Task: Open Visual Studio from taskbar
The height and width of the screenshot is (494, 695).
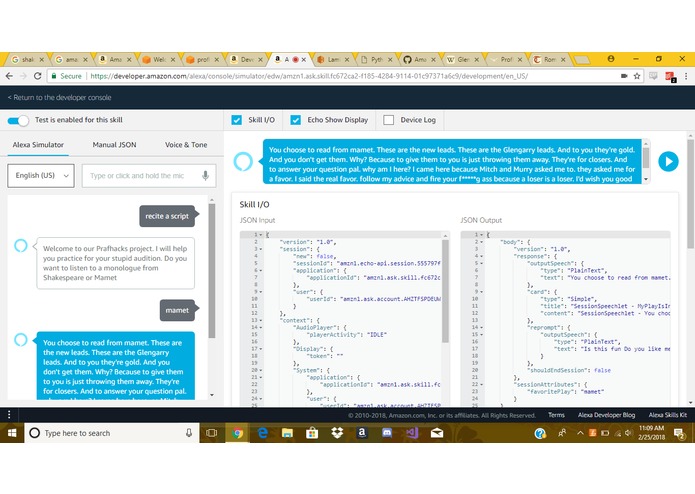Action: (x=412, y=433)
